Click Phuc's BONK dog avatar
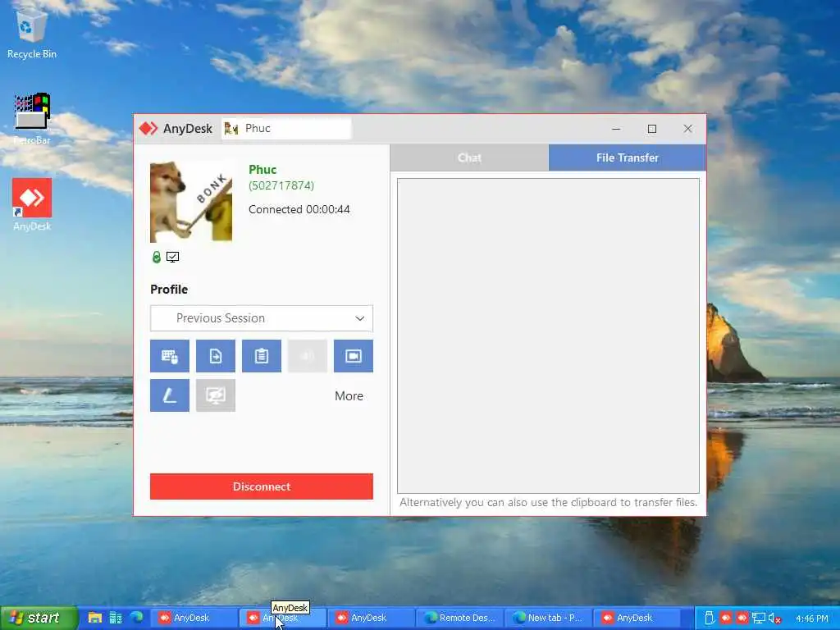 (x=191, y=202)
